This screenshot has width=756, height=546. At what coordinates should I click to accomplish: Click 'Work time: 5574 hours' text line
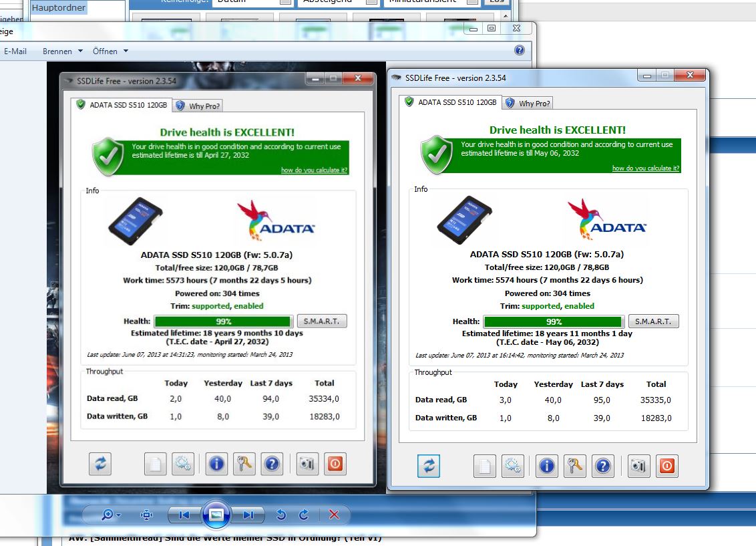(x=547, y=280)
